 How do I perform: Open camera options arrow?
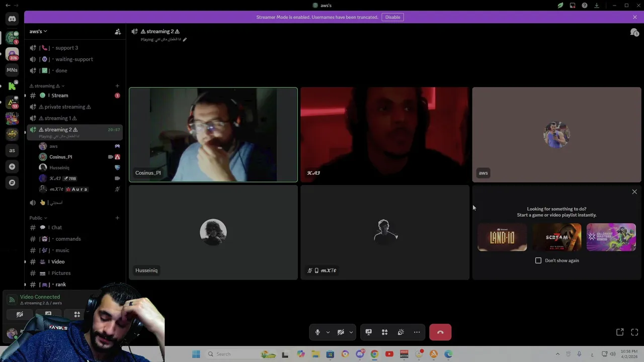[351, 332]
